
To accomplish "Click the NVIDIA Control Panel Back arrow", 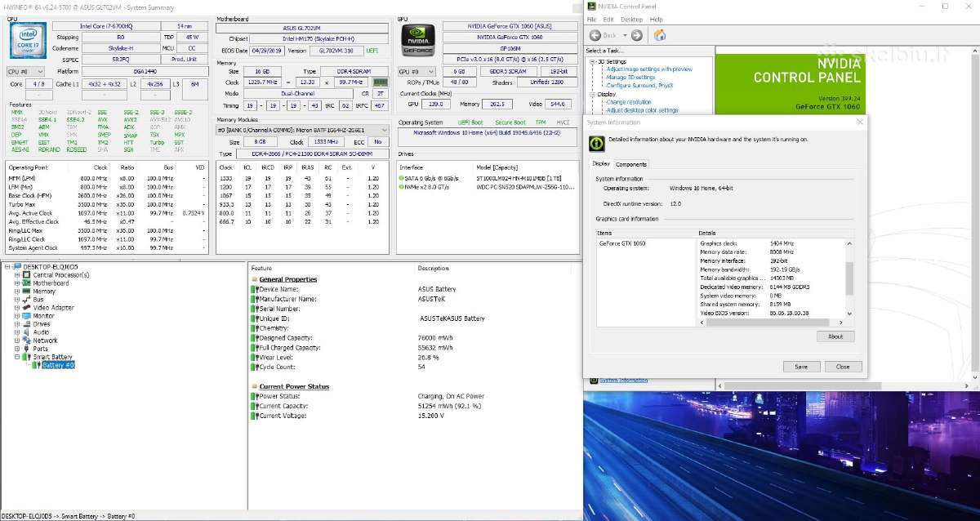I will pos(595,35).
